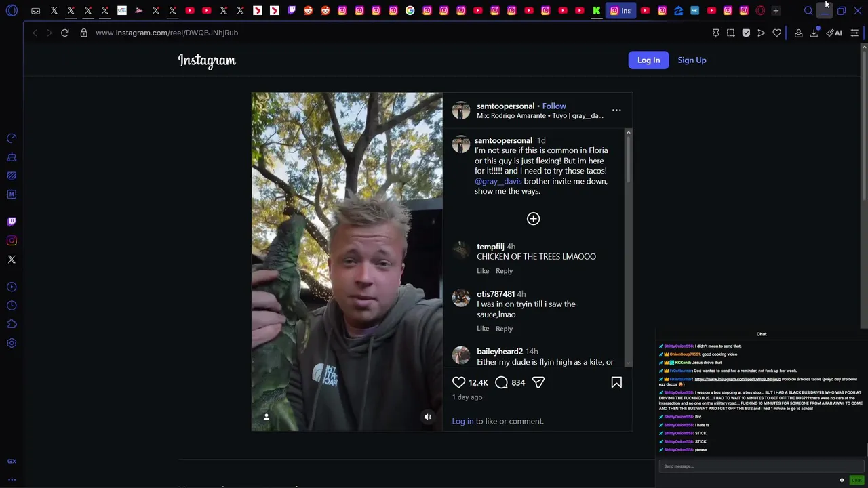868x488 pixels.
Task: Click the reel video of man with iguana
Action: (x=347, y=262)
